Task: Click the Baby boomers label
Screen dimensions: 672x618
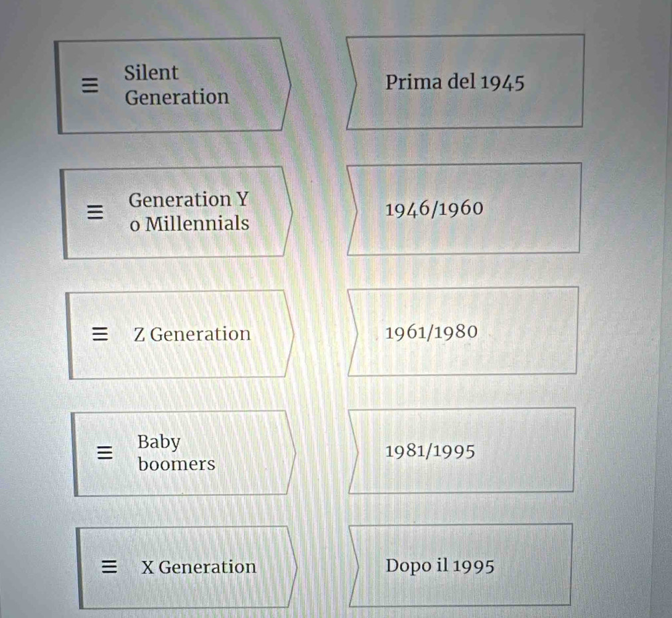Action: pos(176,453)
